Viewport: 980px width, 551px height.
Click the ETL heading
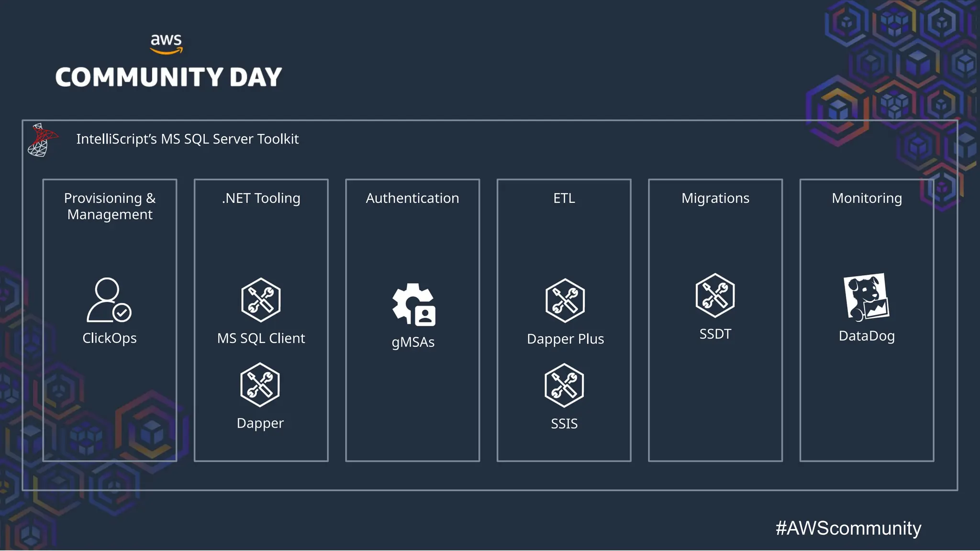pos(564,198)
